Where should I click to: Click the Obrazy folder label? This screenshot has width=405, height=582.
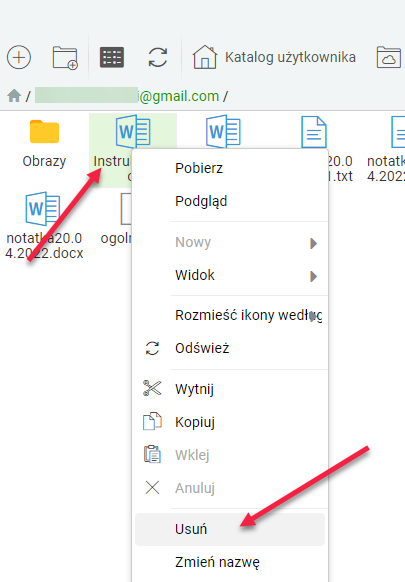coord(44,161)
